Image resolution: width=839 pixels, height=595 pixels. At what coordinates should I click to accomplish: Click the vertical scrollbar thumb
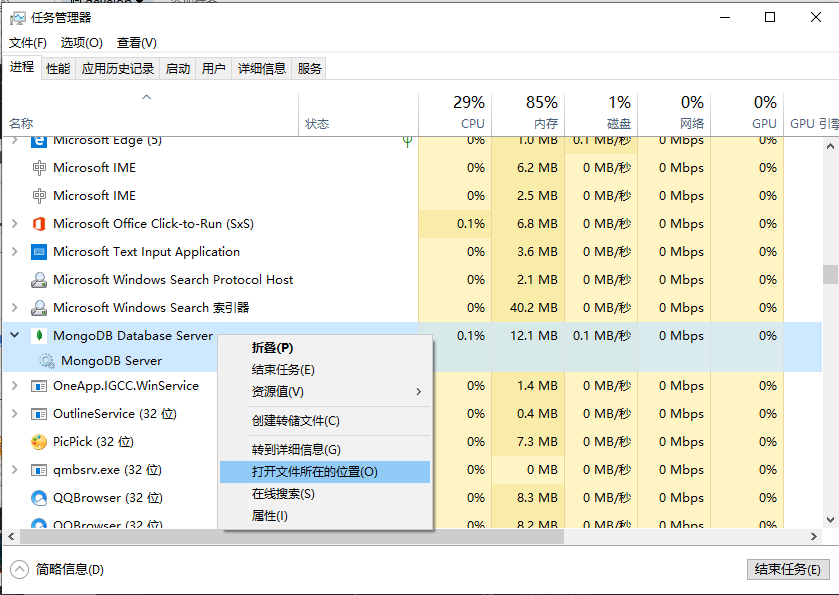tap(830, 274)
